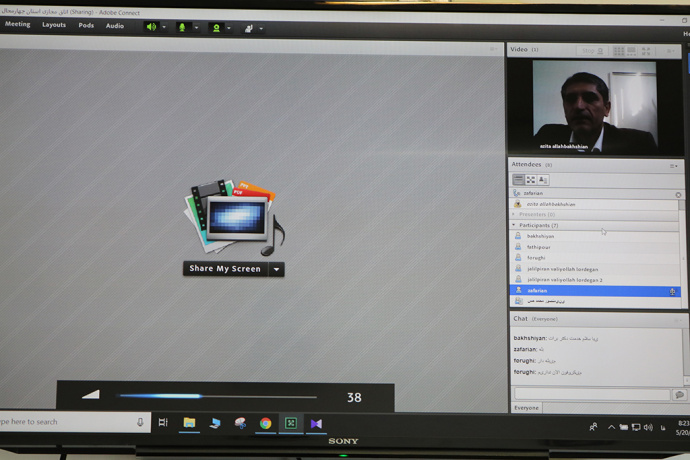Image resolution: width=690 pixels, height=460 pixels.
Task: Click the chat message input field
Action: [x=592, y=395]
